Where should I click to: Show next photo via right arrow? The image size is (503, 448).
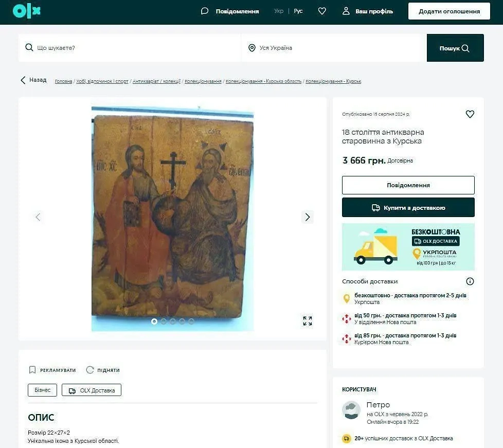(307, 217)
